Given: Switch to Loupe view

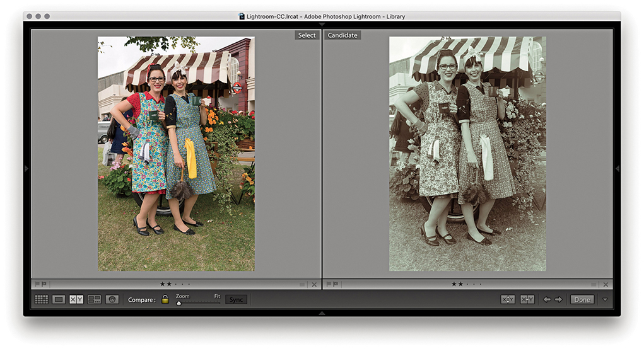Looking at the screenshot, I should [x=59, y=299].
